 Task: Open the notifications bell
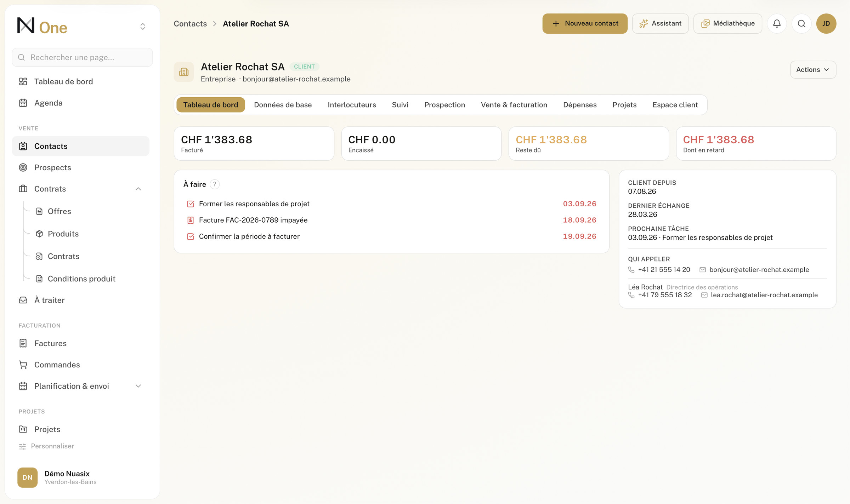(x=777, y=23)
